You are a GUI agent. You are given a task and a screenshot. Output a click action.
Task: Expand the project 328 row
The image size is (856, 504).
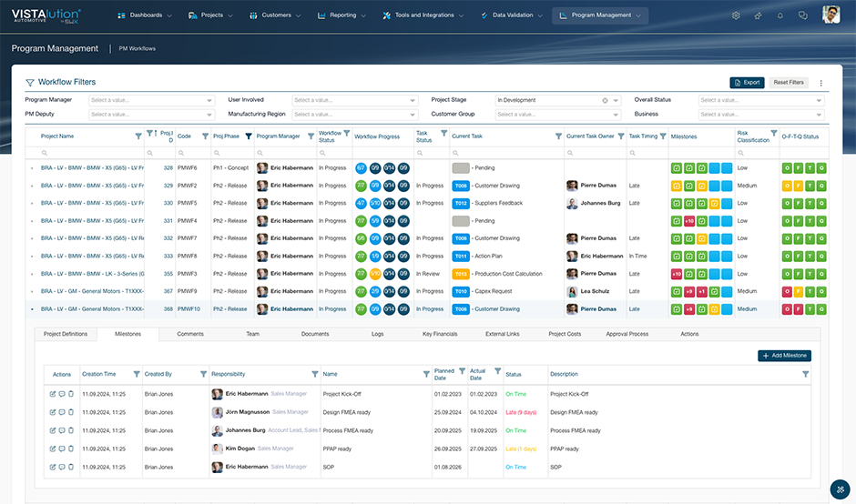pos(32,168)
